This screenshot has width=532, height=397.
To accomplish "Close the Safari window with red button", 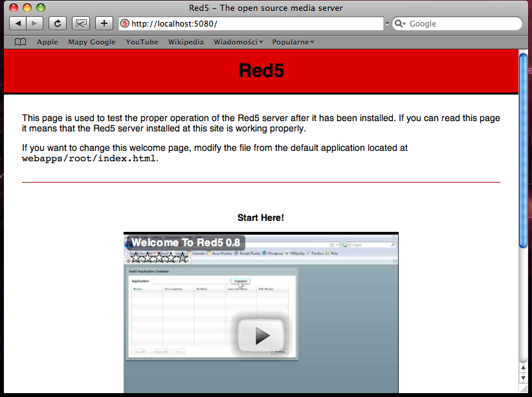I will [x=14, y=8].
